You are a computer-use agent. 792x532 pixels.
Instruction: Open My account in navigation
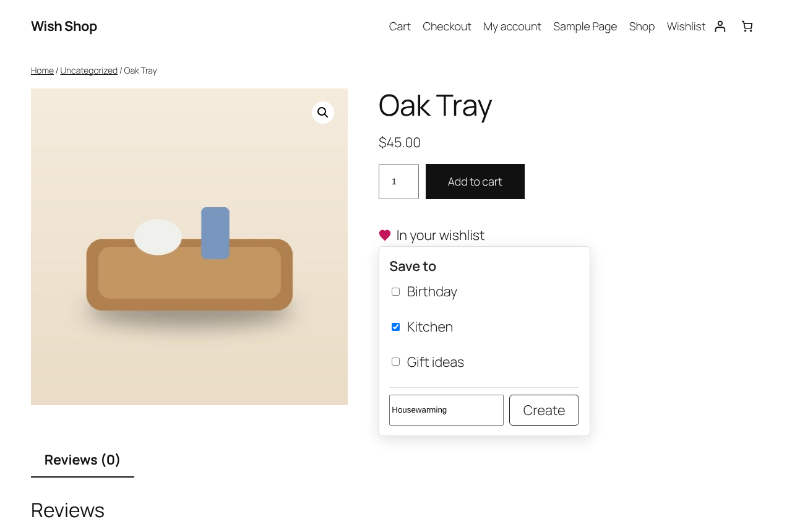click(x=512, y=27)
